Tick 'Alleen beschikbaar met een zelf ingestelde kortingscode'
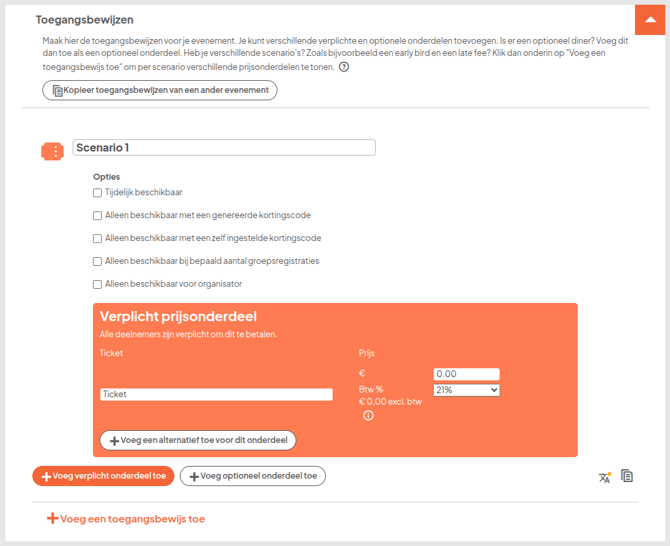Viewport: 670px width, 546px height. (x=97, y=239)
